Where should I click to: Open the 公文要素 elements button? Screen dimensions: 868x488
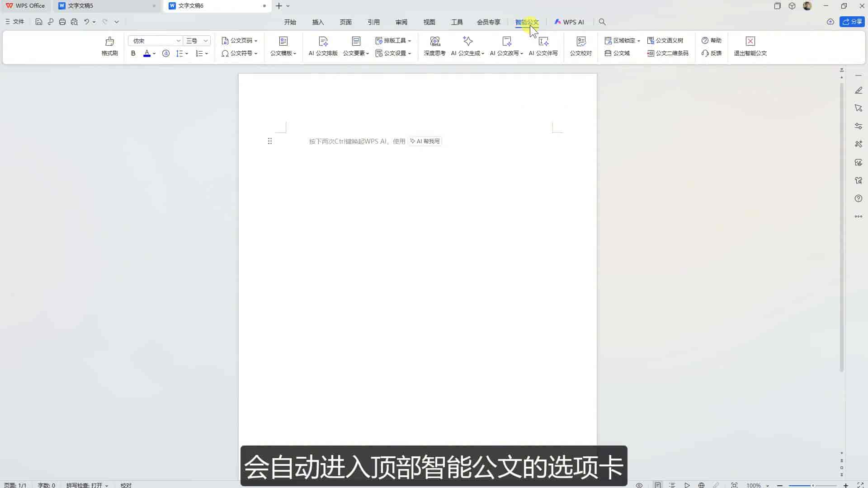356,47
